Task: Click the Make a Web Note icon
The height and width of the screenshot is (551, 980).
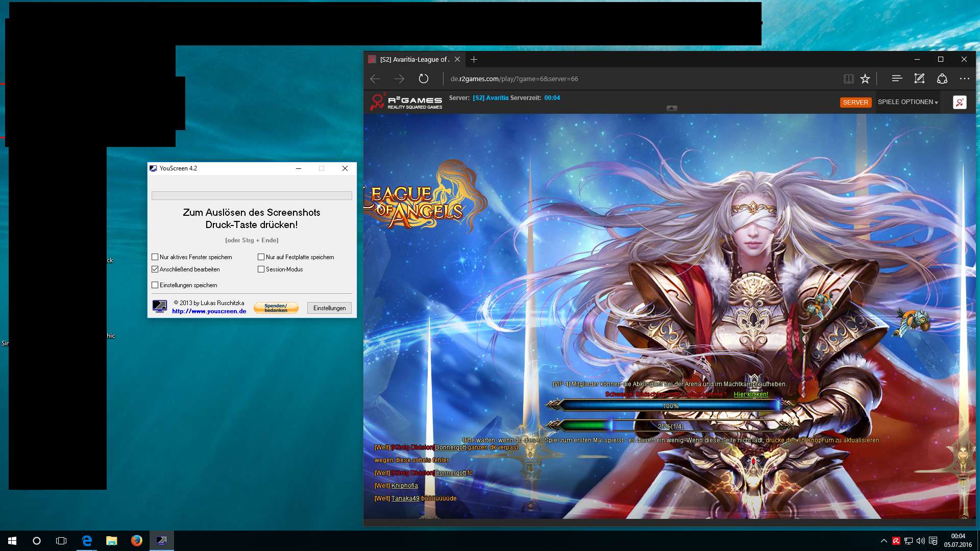Action: pos(919,79)
